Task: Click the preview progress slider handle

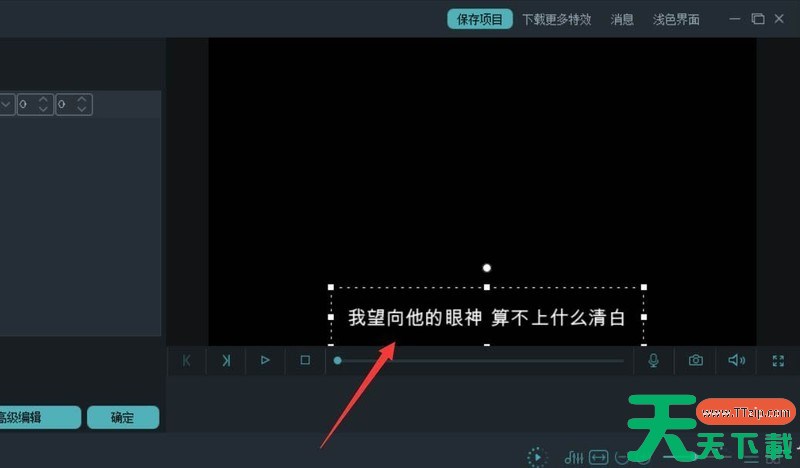Action: (x=337, y=360)
